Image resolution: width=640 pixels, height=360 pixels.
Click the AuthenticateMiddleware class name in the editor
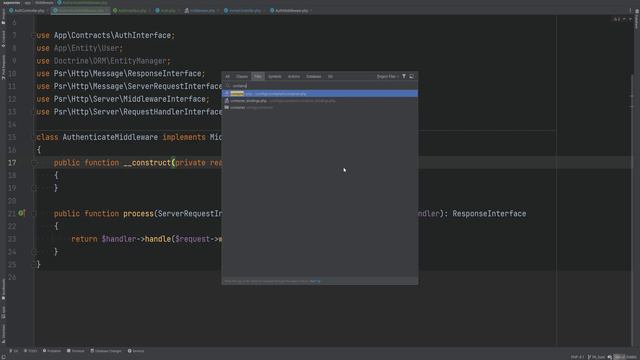coord(110,137)
